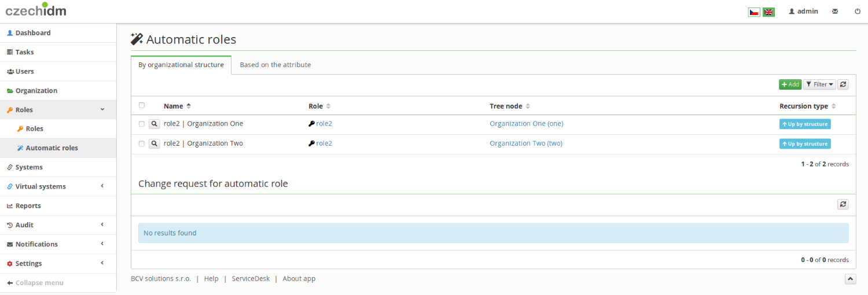The image size is (868, 295).
Task: Open the envelope messages icon in header
Action: (x=835, y=11)
